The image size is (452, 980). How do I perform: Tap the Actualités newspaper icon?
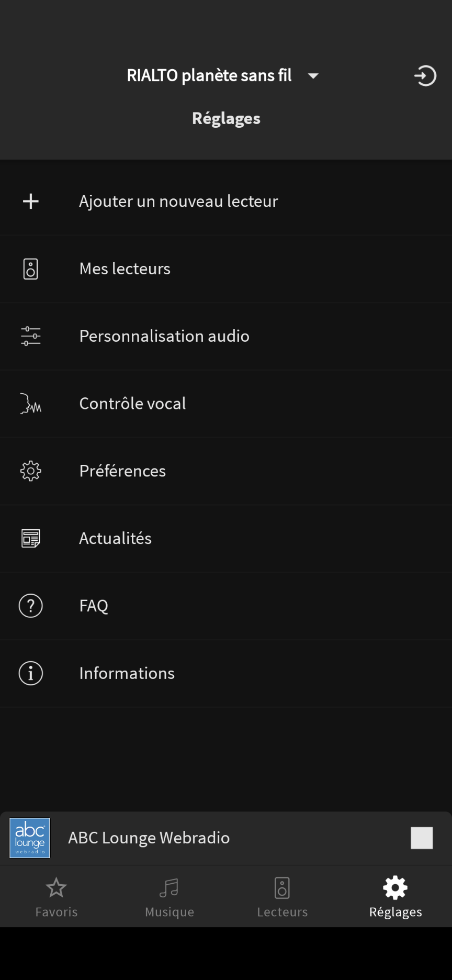pos(31,538)
